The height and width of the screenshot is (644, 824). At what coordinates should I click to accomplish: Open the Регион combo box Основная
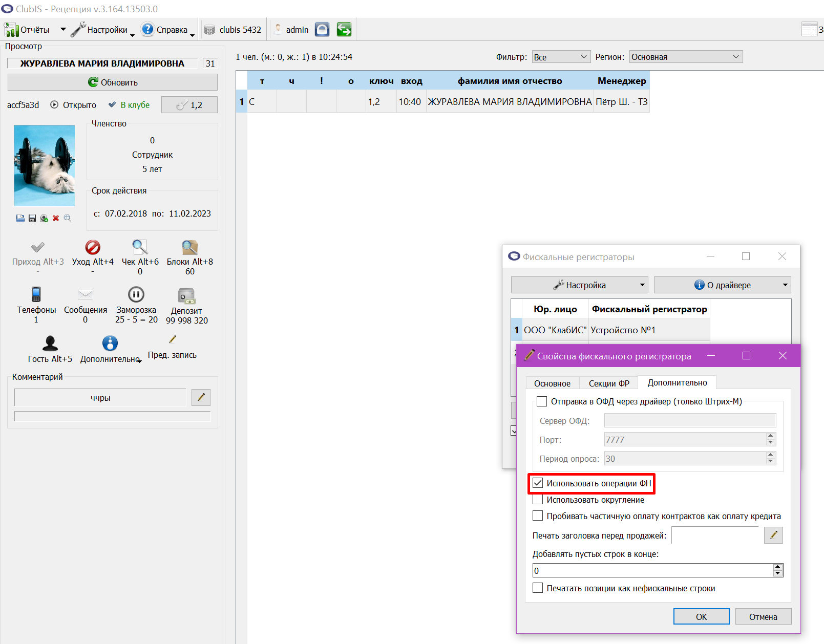pos(686,57)
